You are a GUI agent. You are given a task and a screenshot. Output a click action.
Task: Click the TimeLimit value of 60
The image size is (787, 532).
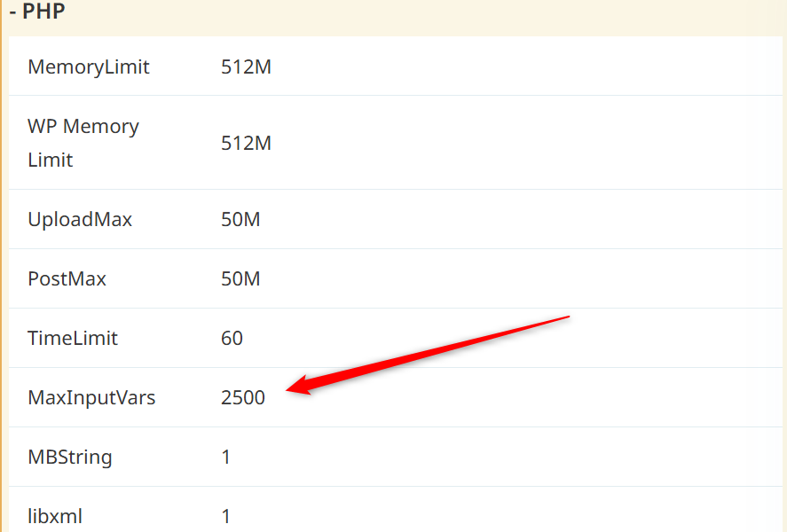pos(232,338)
